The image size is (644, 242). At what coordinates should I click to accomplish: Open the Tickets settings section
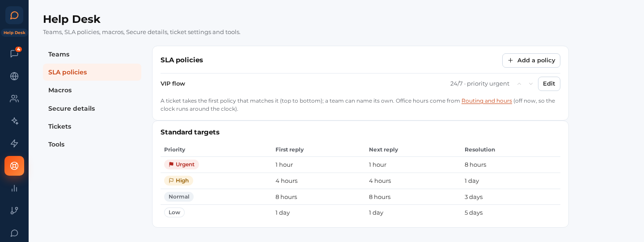pos(92,126)
